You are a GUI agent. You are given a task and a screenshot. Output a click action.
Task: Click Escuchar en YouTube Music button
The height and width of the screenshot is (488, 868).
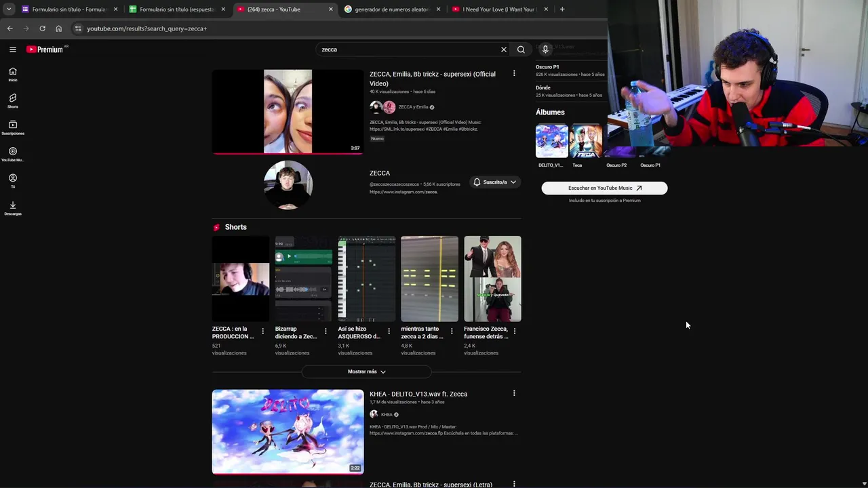click(x=604, y=188)
